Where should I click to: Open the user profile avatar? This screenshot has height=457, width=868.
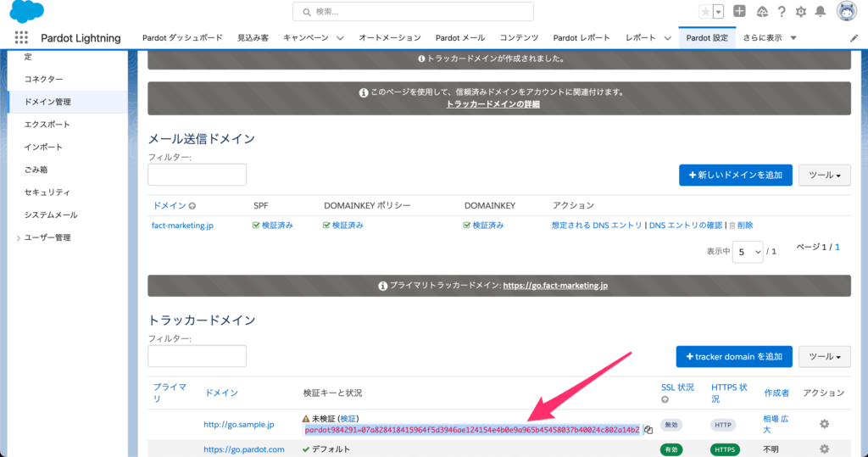[847, 11]
